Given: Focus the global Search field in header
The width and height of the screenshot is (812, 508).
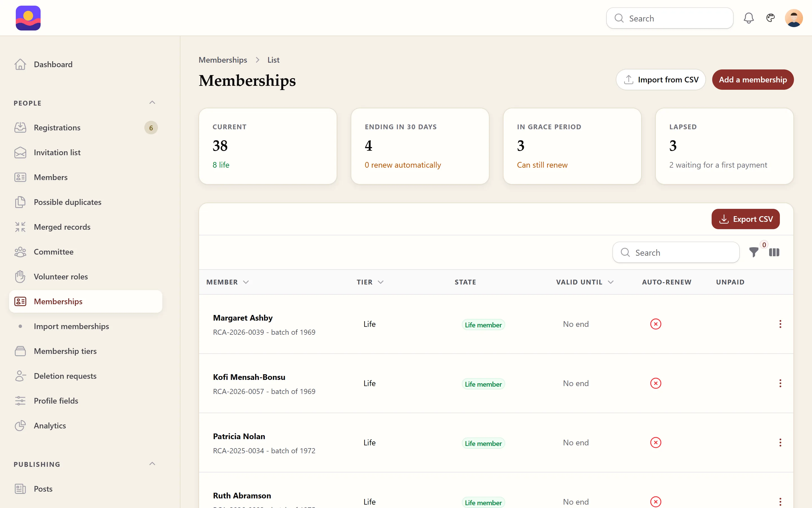Looking at the screenshot, I should pyautogui.click(x=670, y=18).
